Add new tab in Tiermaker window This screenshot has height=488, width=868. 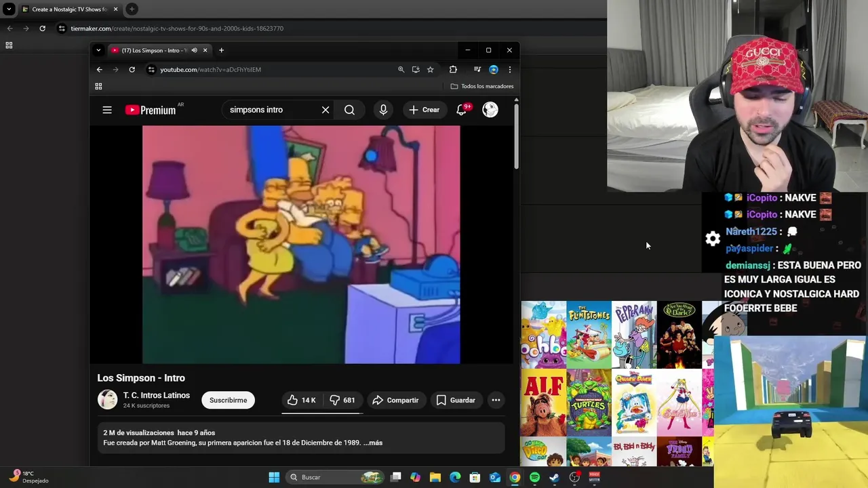click(132, 9)
